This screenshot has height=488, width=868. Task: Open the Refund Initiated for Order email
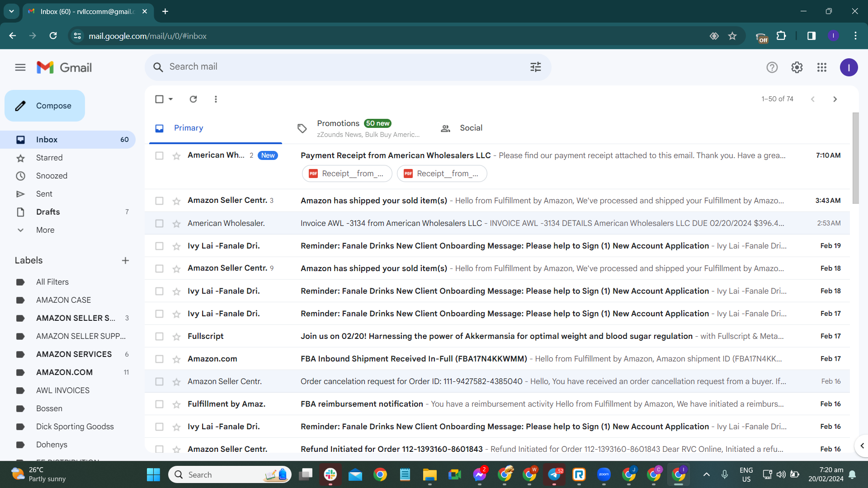(x=497, y=449)
